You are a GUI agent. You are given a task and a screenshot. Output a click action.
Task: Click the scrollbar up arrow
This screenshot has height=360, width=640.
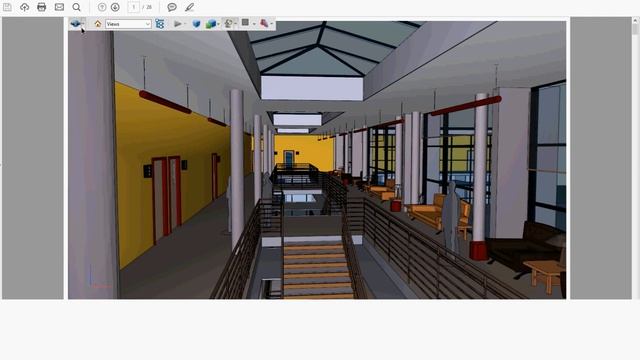click(x=635, y=20)
